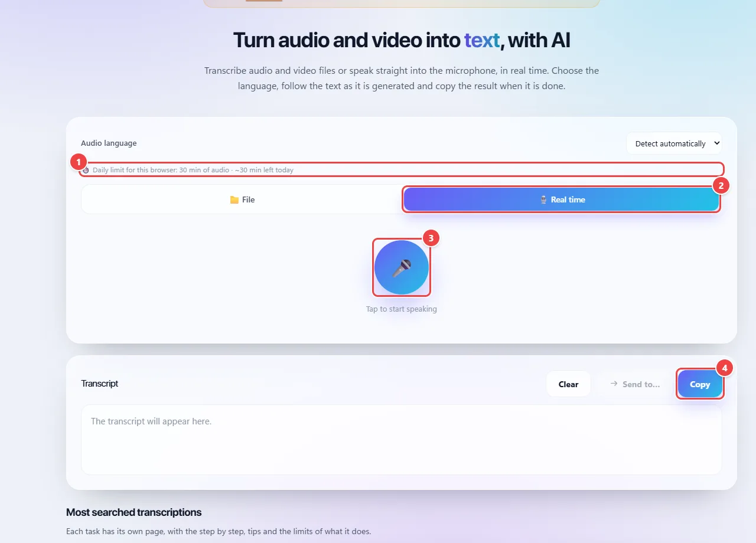Click the "Audio language" label

[109, 143]
